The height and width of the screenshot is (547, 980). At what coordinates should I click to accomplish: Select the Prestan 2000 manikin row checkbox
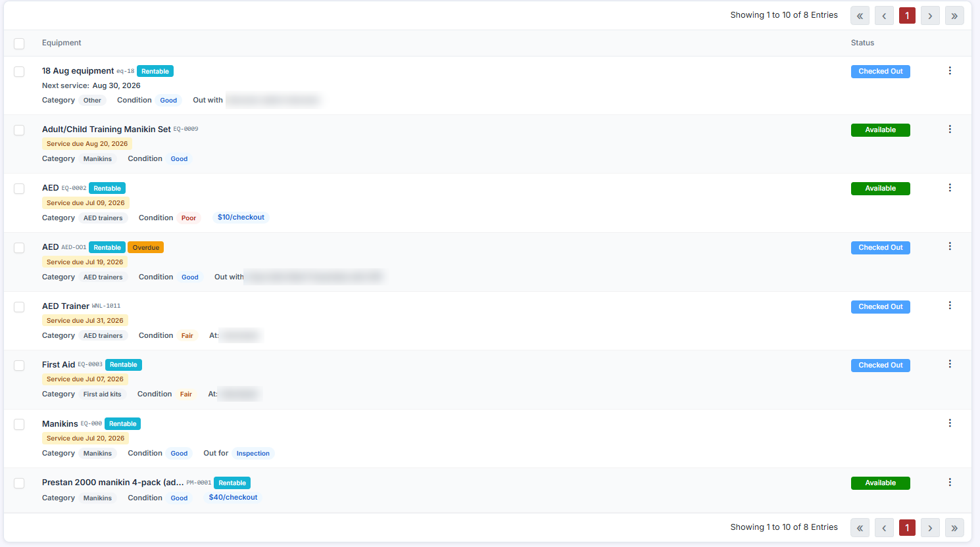[19, 483]
